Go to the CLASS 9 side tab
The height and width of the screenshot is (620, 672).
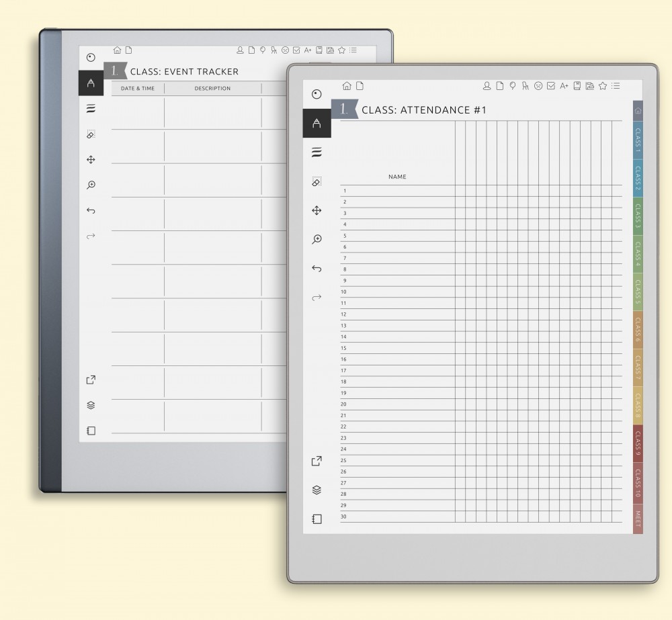(638, 443)
